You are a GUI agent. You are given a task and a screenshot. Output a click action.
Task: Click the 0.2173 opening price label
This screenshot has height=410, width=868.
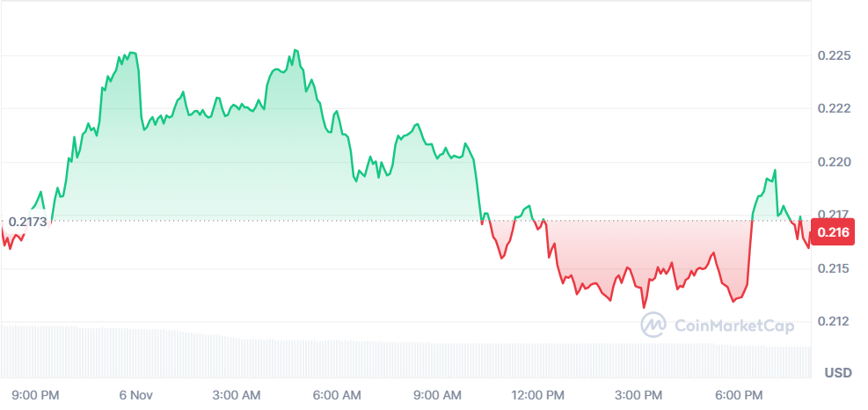click(x=27, y=221)
